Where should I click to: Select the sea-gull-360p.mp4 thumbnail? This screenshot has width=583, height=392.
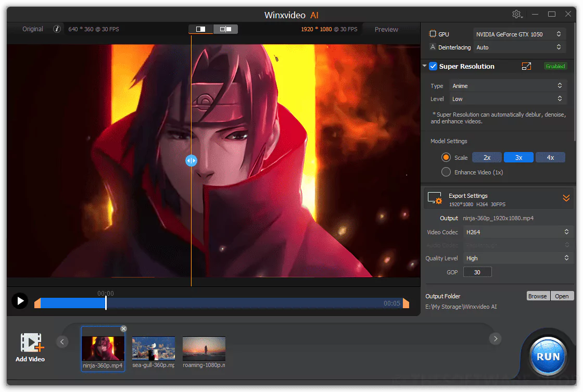153,349
